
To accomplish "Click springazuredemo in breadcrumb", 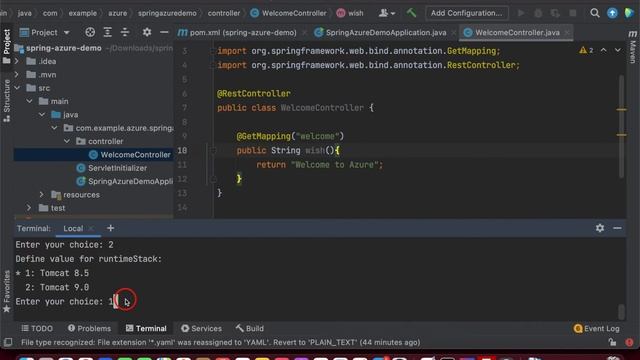I will [x=167, y=13].
